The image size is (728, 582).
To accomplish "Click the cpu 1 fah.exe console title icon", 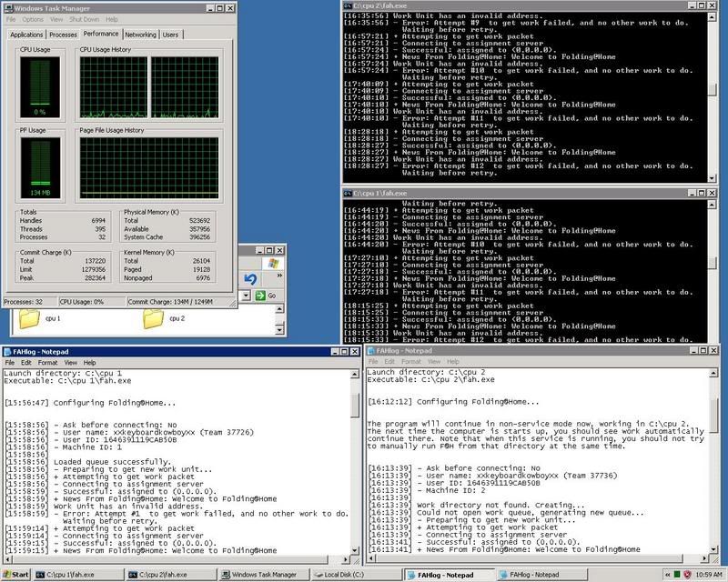I will point(348,193).
